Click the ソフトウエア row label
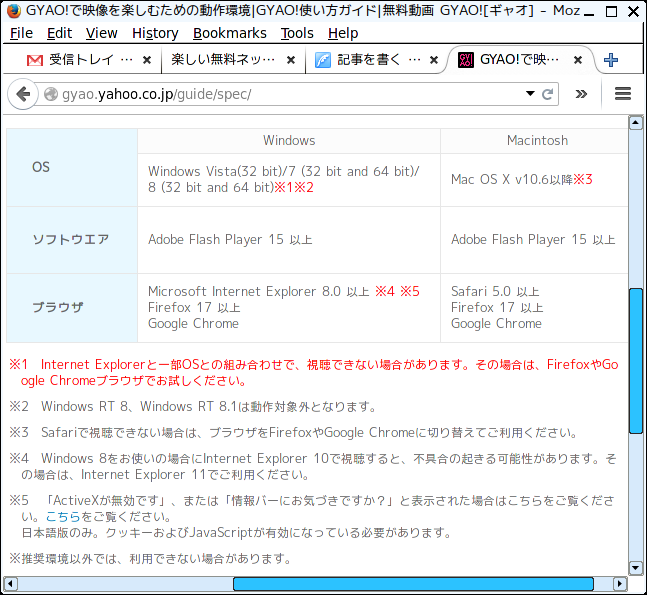The width and height of the screenshot is (647, 595). [71, 240]
